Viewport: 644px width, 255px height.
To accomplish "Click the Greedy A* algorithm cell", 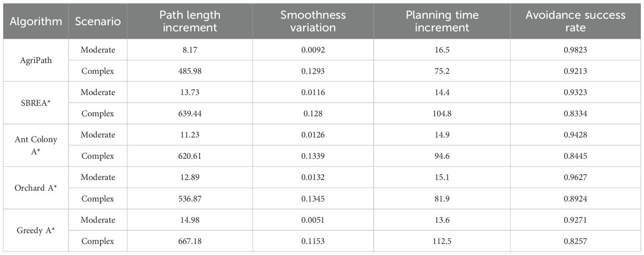I will 36,230.
